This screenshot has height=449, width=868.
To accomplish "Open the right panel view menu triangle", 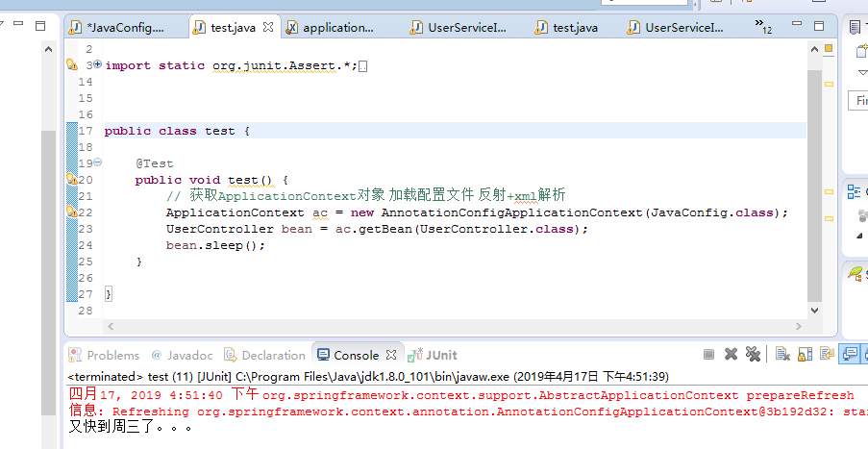I will (862, 72).
